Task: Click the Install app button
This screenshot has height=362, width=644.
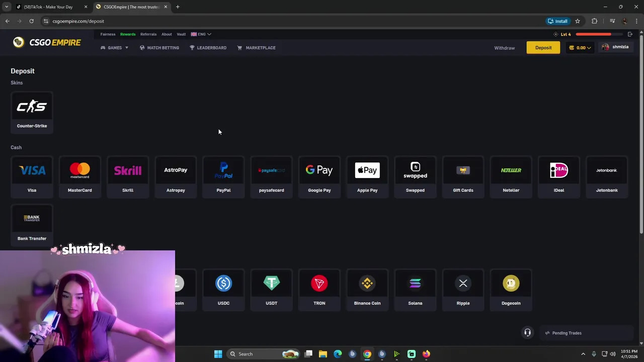Action: (x=557, y=21)
